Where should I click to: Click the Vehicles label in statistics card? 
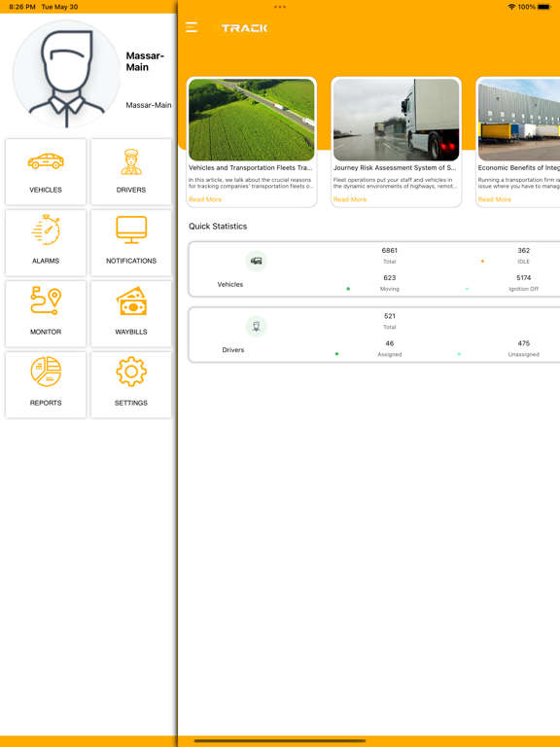230,284
